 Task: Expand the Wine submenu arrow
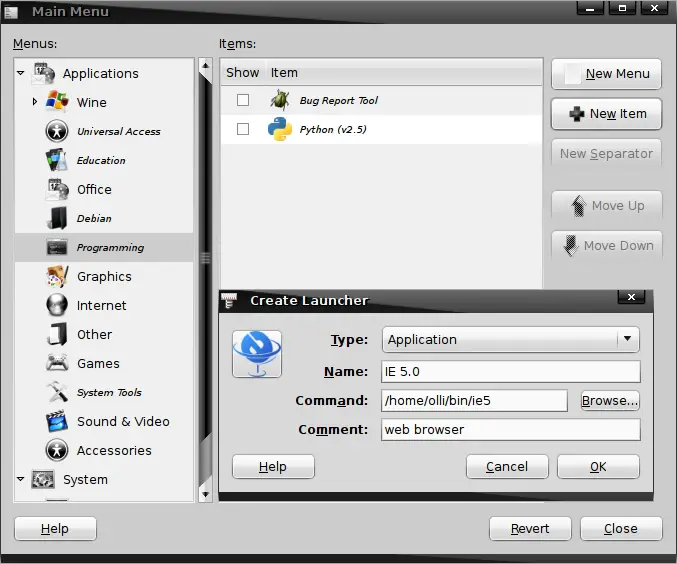click(x=35, y=102)
